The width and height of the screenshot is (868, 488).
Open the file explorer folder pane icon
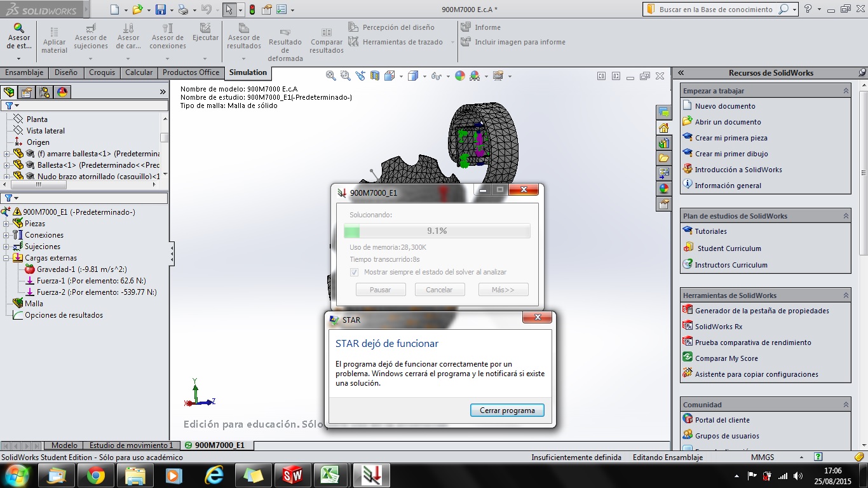[664, 158]
